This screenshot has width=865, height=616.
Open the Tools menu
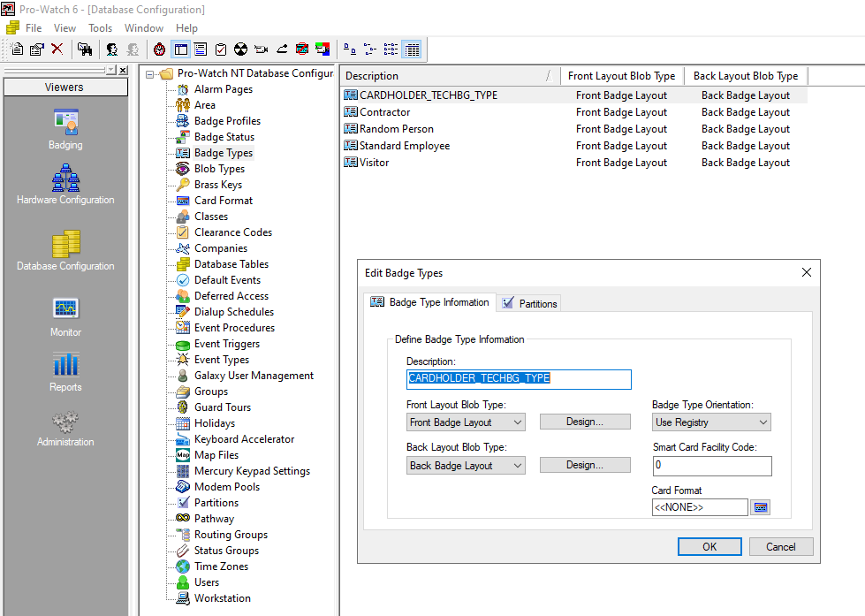[100, 28]
